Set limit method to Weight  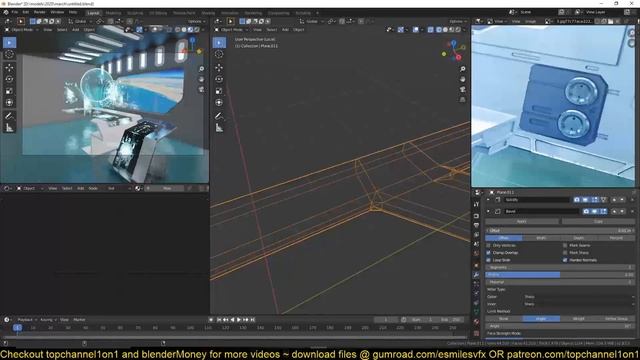579,319
